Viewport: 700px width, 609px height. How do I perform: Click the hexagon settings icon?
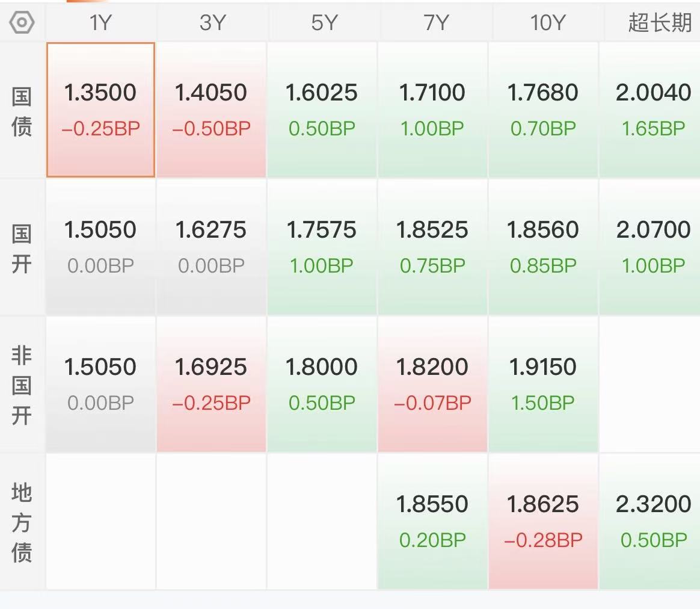22,23
